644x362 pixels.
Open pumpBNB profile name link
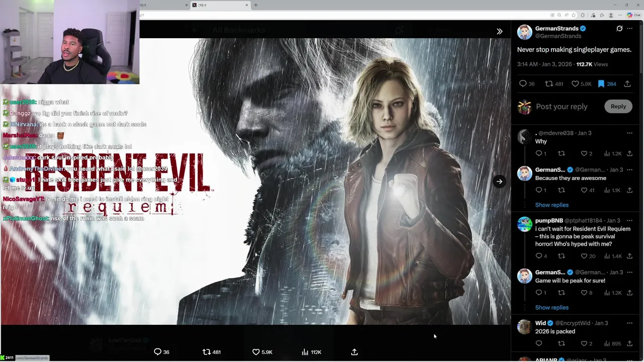[549, 221]
